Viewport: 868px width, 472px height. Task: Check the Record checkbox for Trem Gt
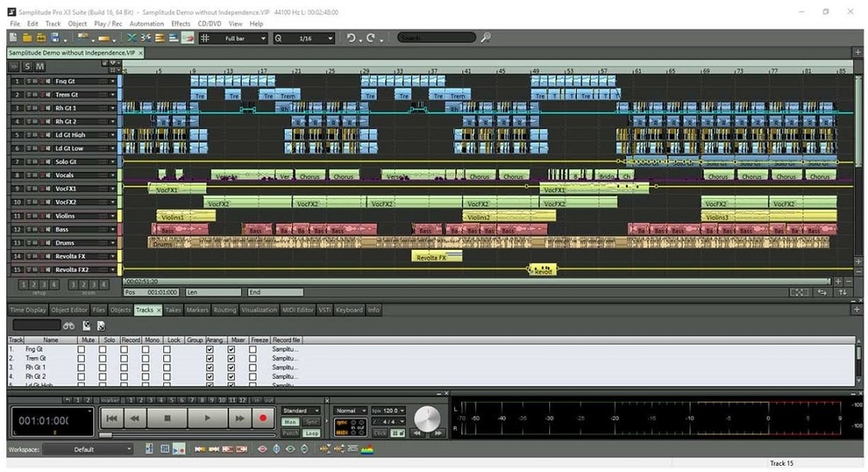[x=124, y=359]
